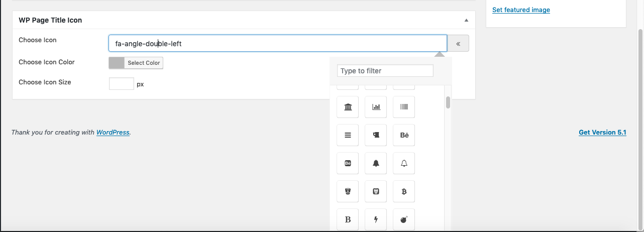This screenshot has height=232, width=644.
Task: Pick the lightning bolt icon
Action: coord(376,219)
